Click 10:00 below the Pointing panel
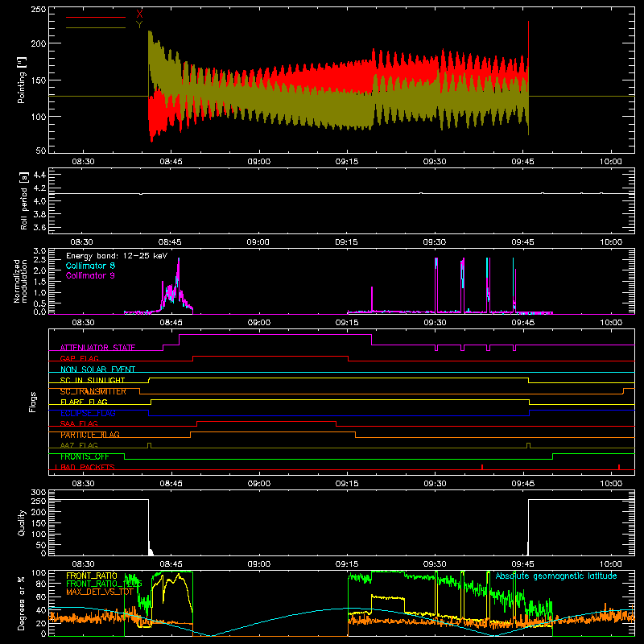This screenshot has width=644, height=644. point(610,162)
